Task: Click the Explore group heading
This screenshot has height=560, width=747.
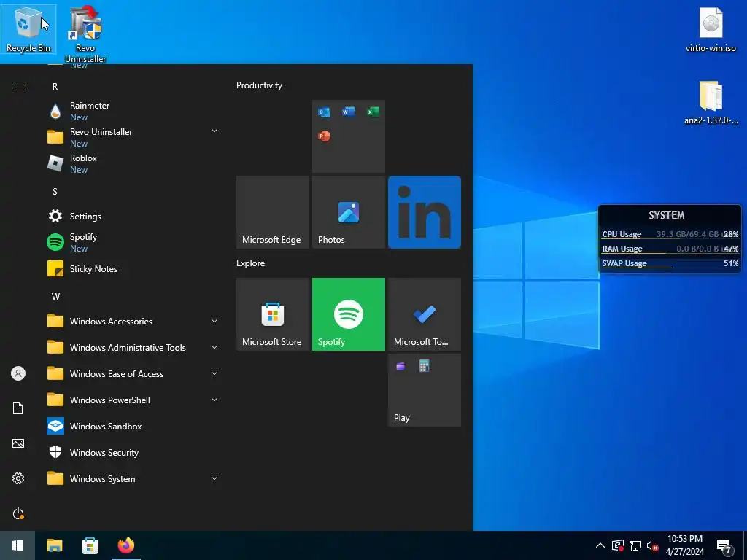Action: (x=251, y=262)
